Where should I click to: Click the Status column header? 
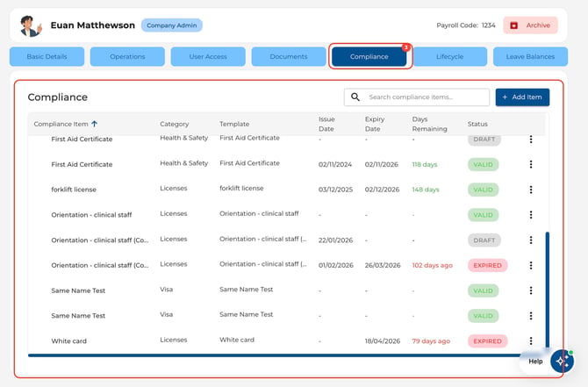(x=477, y=124)
